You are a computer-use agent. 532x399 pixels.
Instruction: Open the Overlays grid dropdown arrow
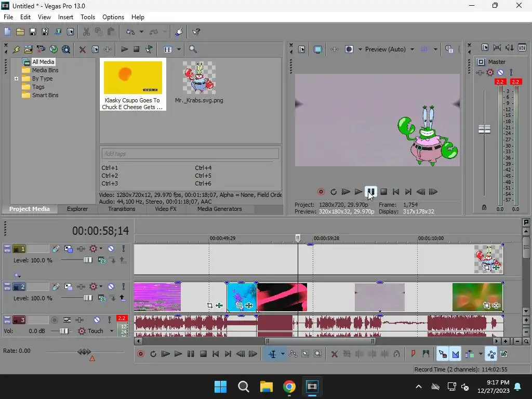pos(435,49)
